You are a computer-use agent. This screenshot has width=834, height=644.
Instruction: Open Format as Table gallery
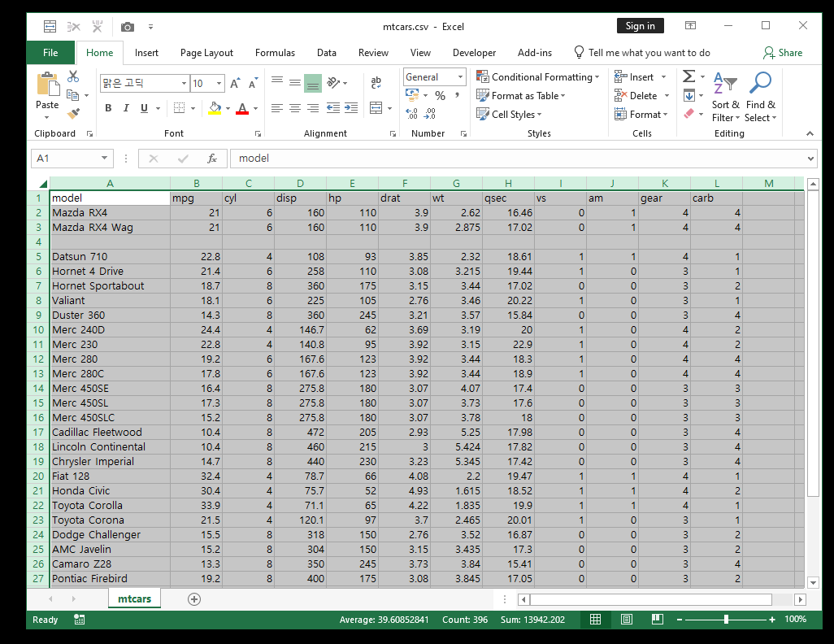pos(521,96)
